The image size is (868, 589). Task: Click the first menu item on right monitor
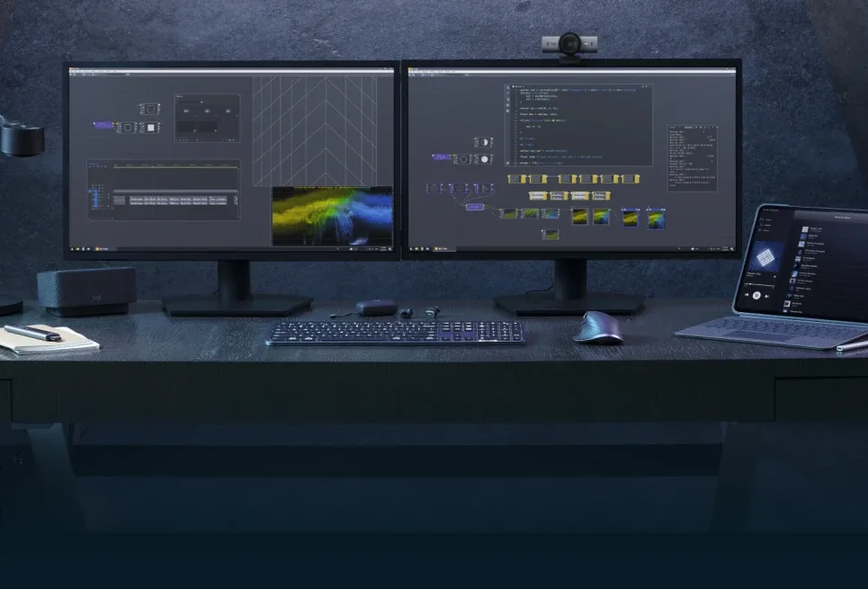point(415,71)
